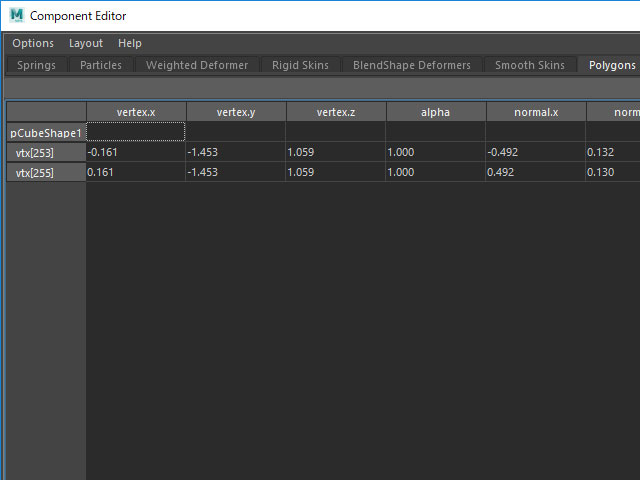Click the normal.x column header
Screen dimensions: 640x480
point(536,112)
